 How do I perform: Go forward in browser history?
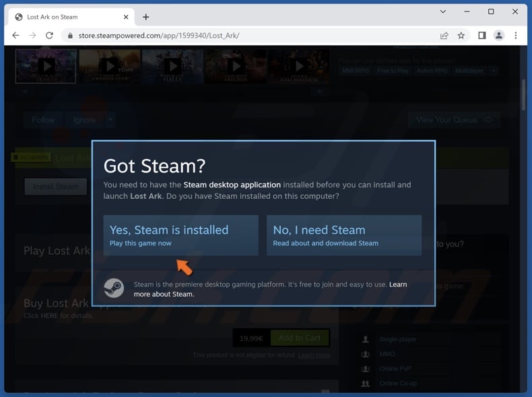tap(32, 35)
